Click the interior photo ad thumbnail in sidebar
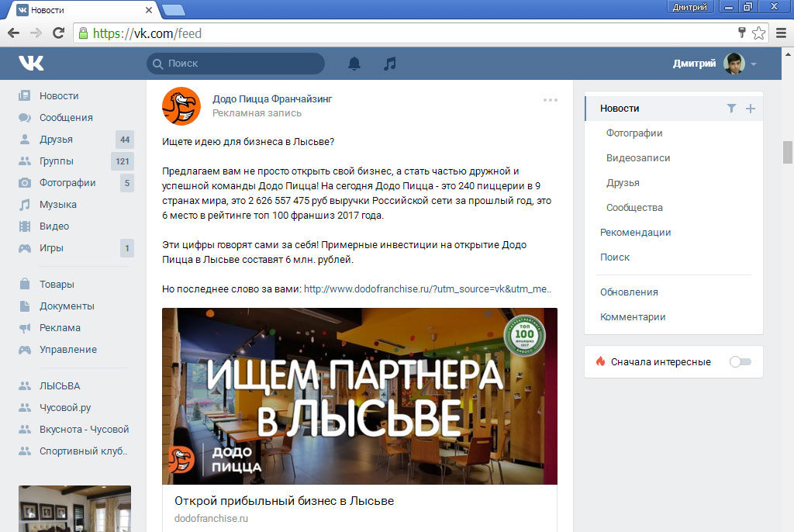Viewport: 794px width, 532px height. 75,509
